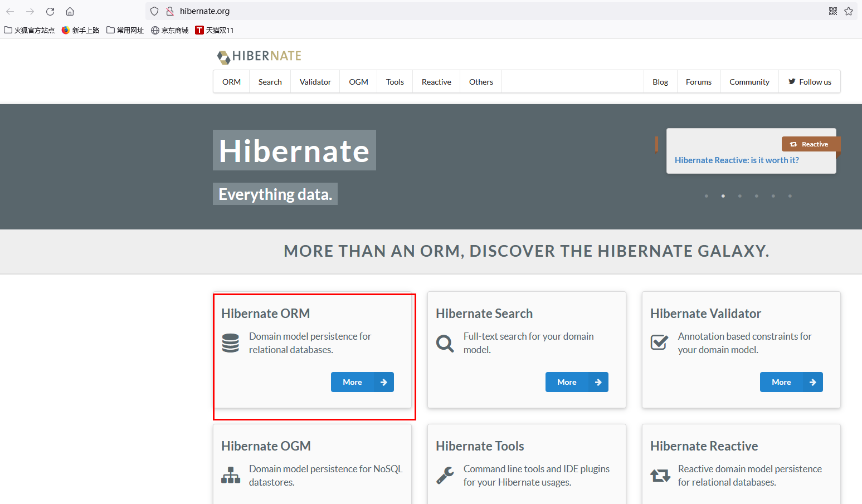The image size is (862, 504).
Task: Select the third carousel dot
Action: point(740,196)
